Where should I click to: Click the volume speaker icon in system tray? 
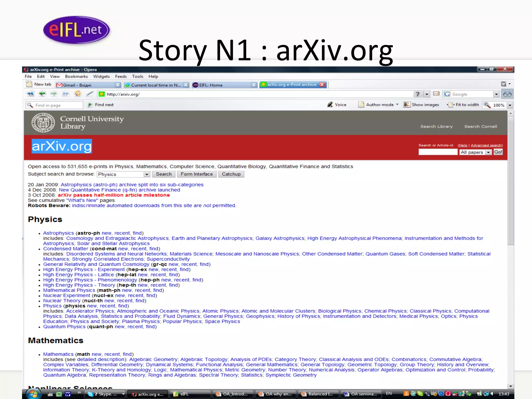tap(492, 394)
